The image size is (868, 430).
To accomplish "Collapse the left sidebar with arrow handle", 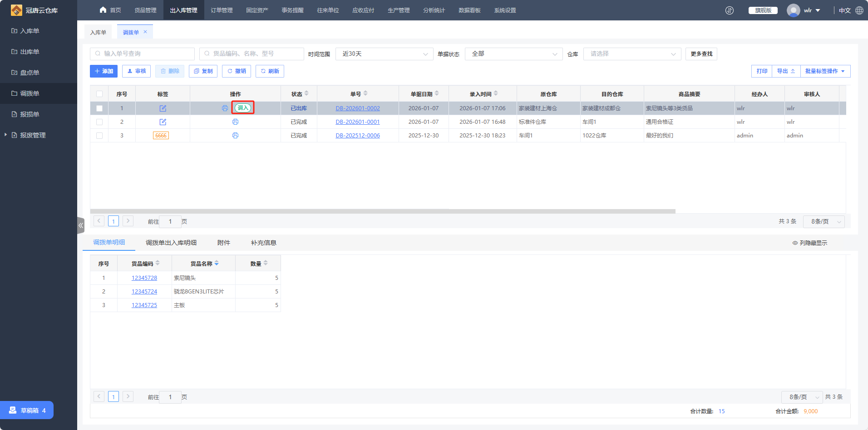I will [x=81, y=225].
